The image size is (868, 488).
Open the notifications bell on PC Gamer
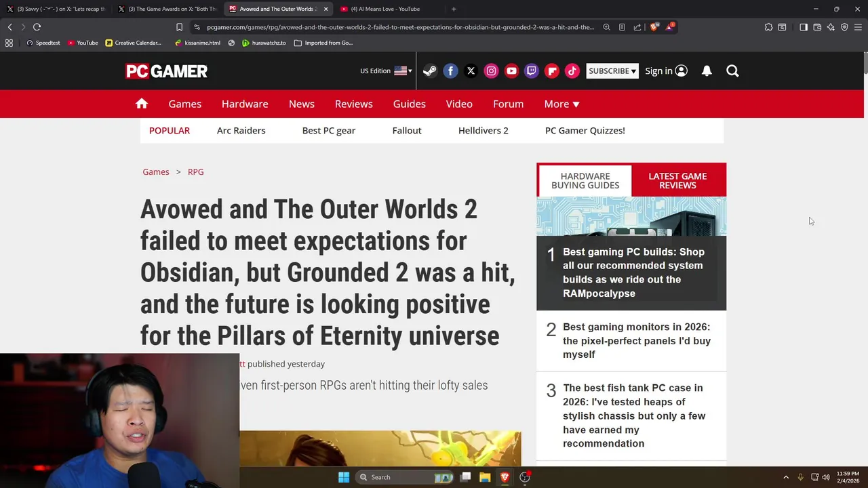coord(707,70)
